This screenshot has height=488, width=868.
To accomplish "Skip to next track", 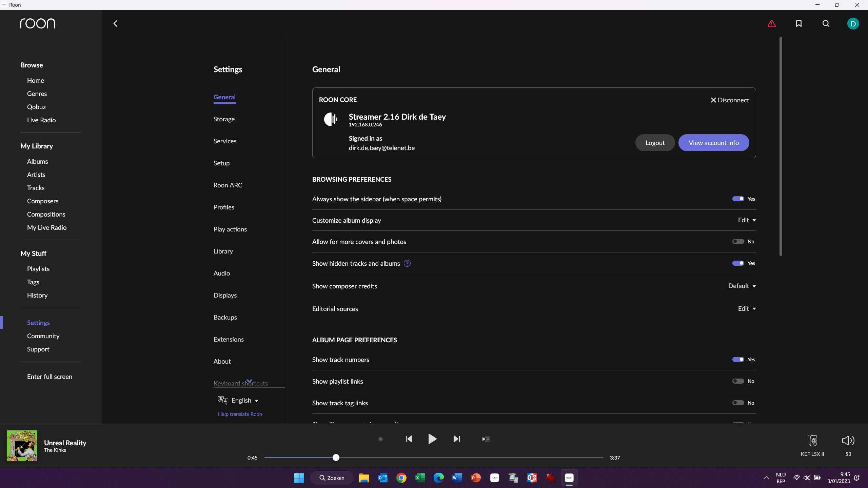I will pos(457,439).
